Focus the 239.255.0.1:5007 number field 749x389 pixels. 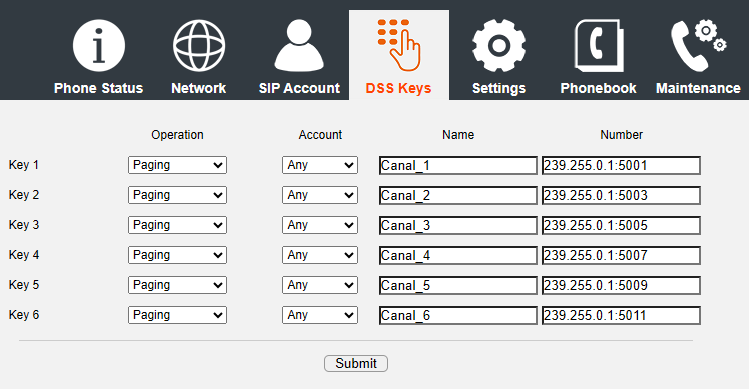tap(621, 256)
